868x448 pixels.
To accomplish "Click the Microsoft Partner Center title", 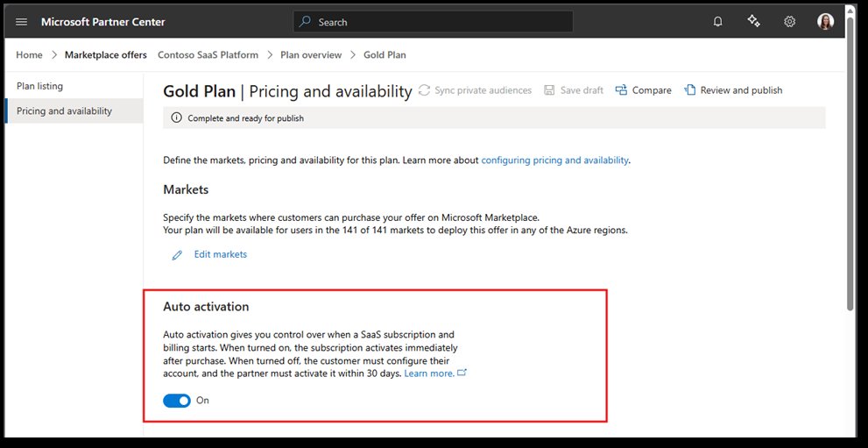I will (103, 22).
